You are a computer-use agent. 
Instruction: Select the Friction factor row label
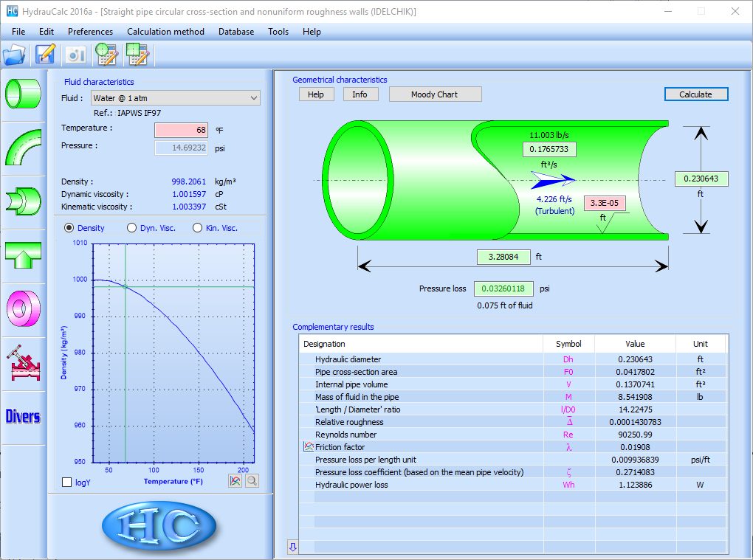tap(340, 447)
